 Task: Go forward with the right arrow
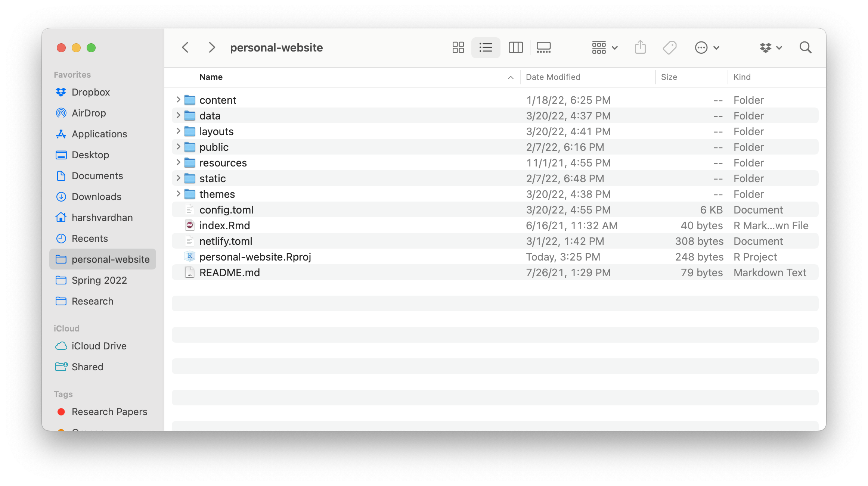point(212,47)
